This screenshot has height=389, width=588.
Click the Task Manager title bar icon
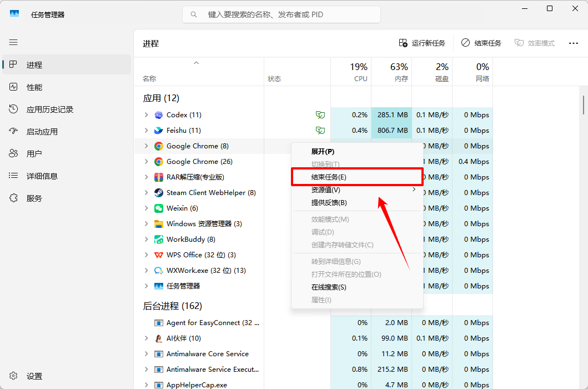tap(14, 13)
